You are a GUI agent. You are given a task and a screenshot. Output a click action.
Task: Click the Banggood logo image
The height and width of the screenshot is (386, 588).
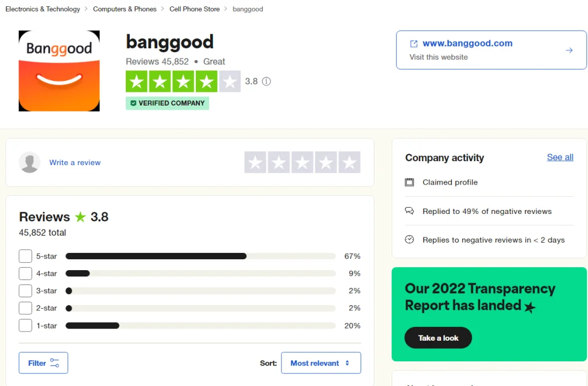[x=59, y=71]
